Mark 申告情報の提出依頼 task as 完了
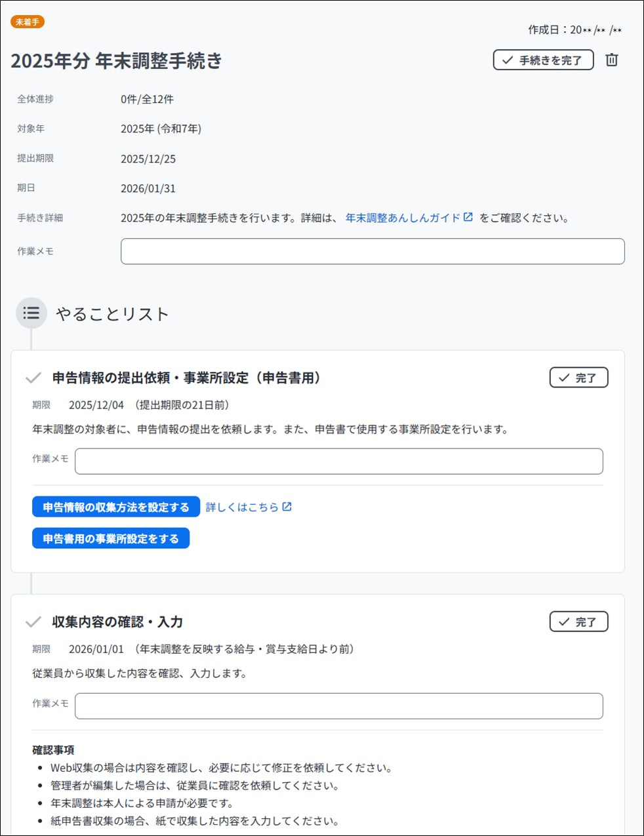This screenshot has height=836, width=644. pos(578,378)
